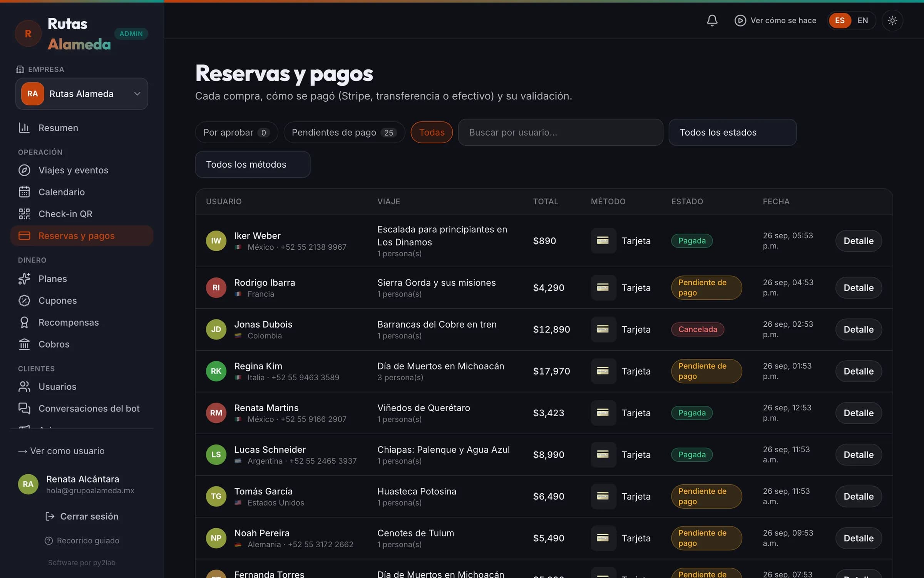
Task: Click Pagada badge in Renata Martins's row
Action: (x=692, y=413)
